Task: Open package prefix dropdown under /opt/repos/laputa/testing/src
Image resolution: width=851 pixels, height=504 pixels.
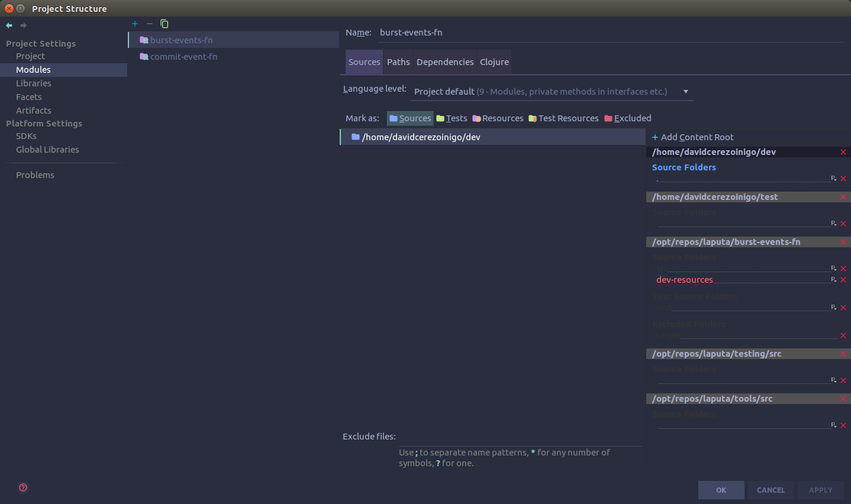Action: click(x=834, y=380)
